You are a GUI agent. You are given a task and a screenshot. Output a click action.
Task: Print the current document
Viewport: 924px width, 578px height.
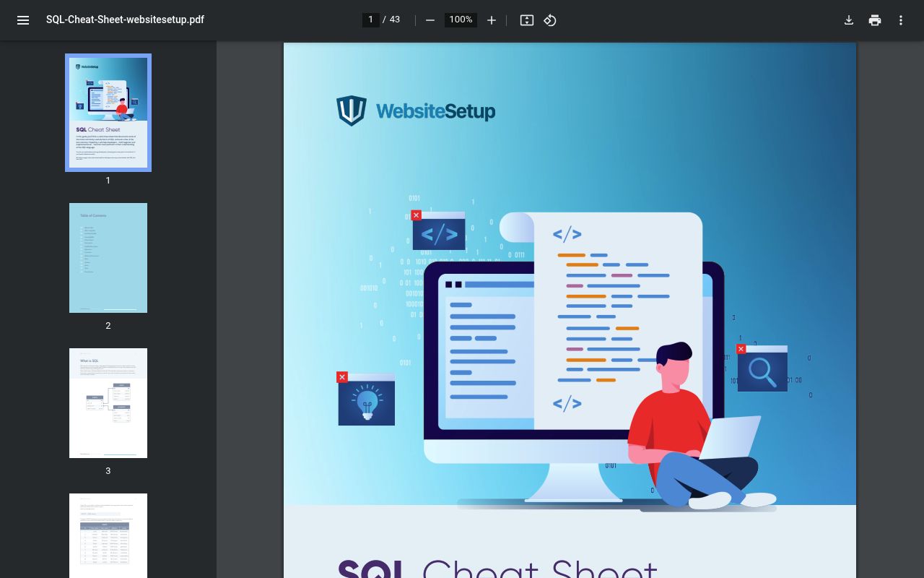tap(875, 20)
